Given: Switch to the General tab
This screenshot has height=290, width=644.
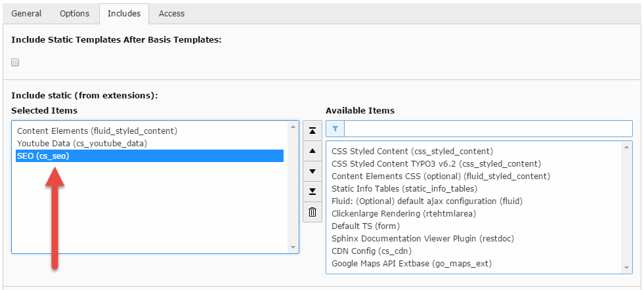Looking at the screenshot, I should pos(26,13).
